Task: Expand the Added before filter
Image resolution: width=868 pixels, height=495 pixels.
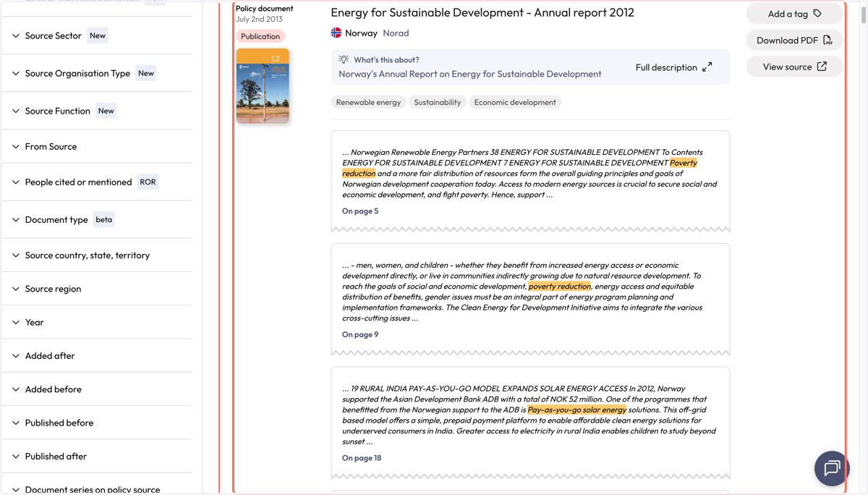Action: 97,389
